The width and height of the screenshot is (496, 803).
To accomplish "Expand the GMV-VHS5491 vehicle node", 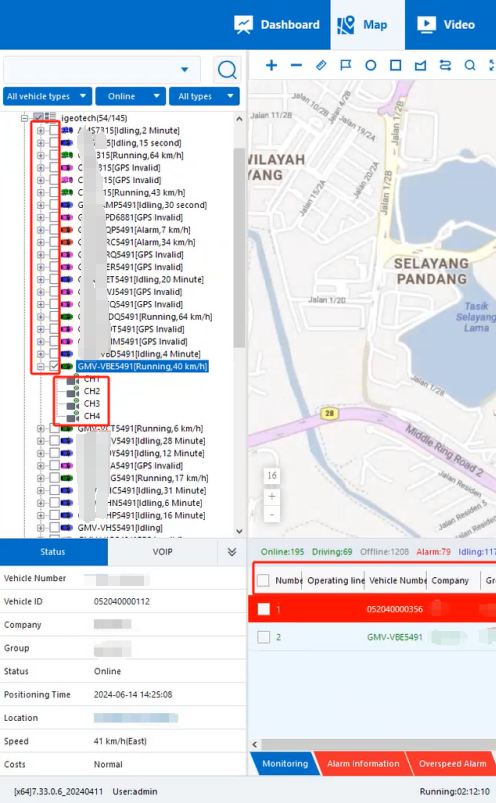I will [x=40, y=527].
